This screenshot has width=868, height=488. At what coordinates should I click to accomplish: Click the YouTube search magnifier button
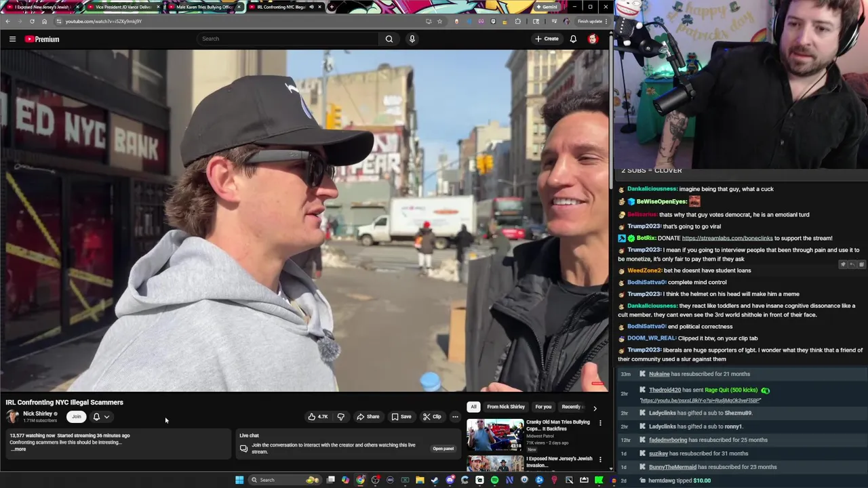coord(389,39)
